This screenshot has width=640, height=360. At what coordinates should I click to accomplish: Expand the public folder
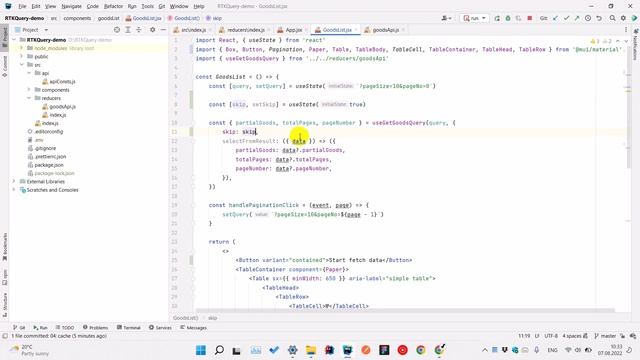pyautogui.click(x=22, y=56)
